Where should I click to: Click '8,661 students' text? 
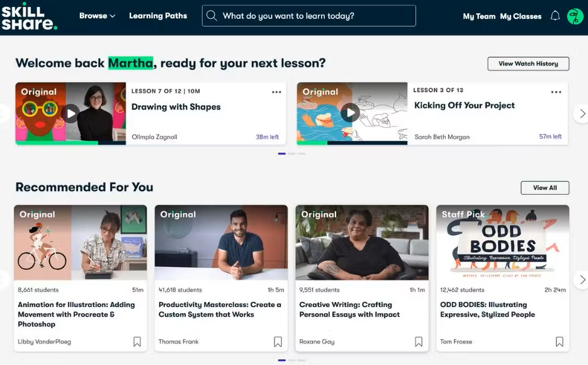[x=38, y=290]
